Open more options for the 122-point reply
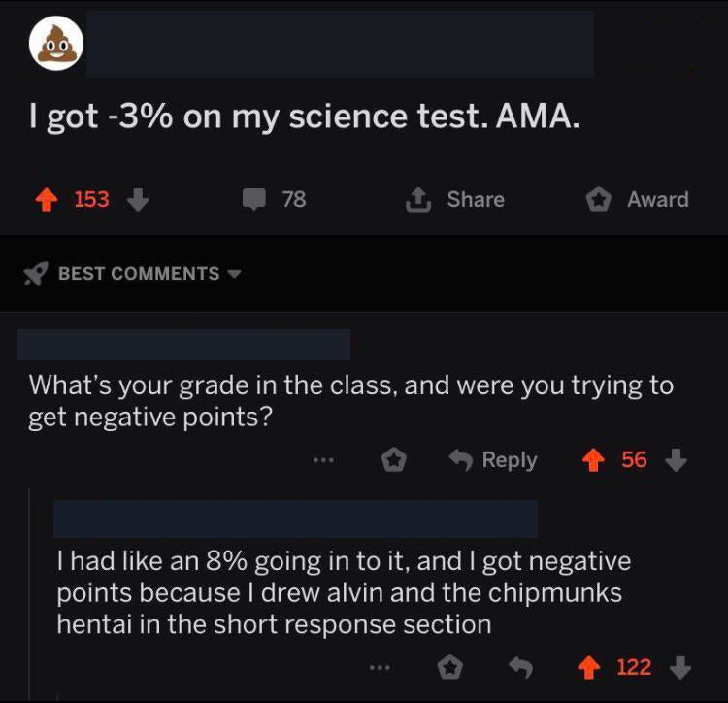The height and width of the screenshot is (703, 728). point(381,668)
